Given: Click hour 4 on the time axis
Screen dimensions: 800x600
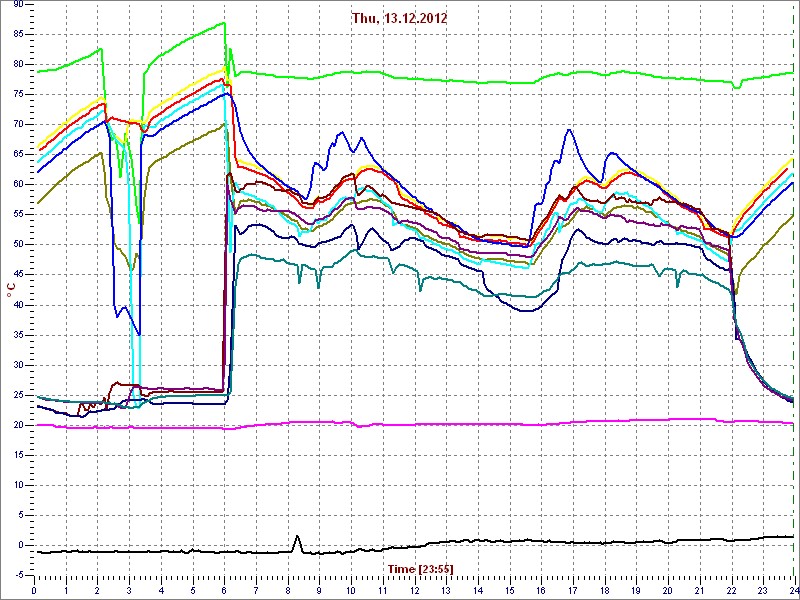Looking at the screenshot, I should (161, 590).
